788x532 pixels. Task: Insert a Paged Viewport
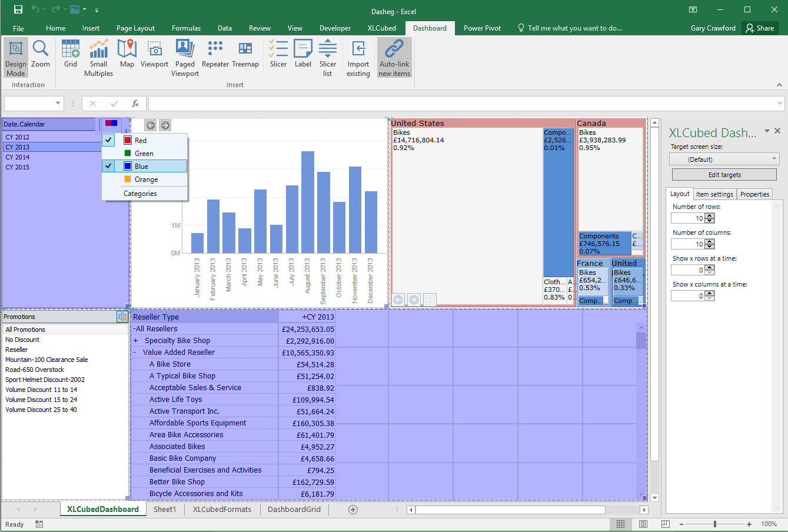(x=185, y=58)
